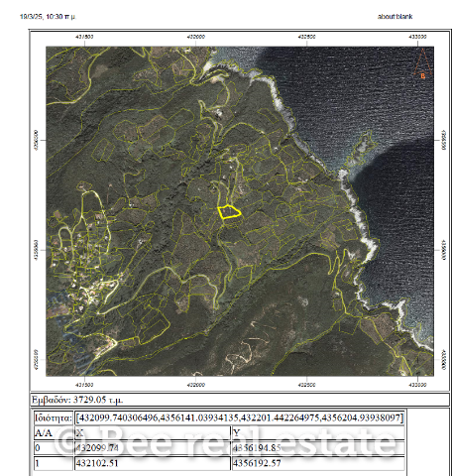The width and height of the screenshot is (453, 476).
Task: Select the highlighted yellow parcel on the map
Action: click(x=229, y=212)
